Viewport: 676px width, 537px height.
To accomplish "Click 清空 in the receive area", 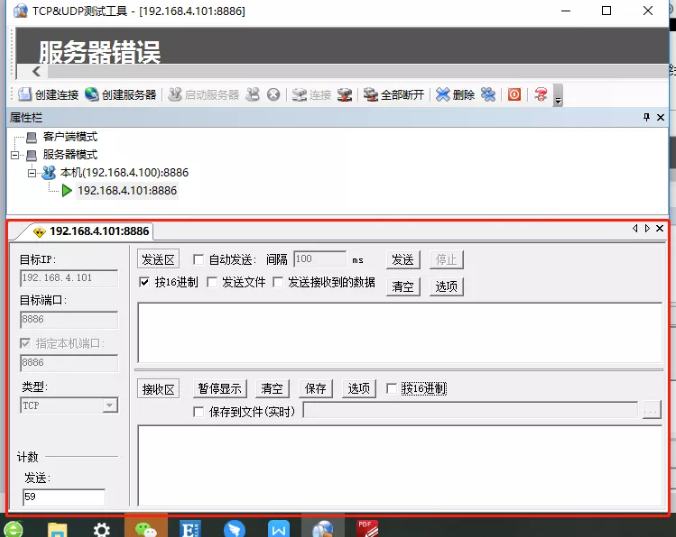I will pyautogui.click(x=272, y=389).
